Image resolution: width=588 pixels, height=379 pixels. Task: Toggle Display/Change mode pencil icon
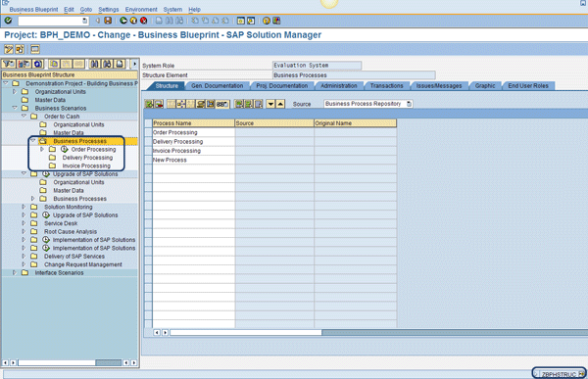pyautogui.click(x=8, y=49)
